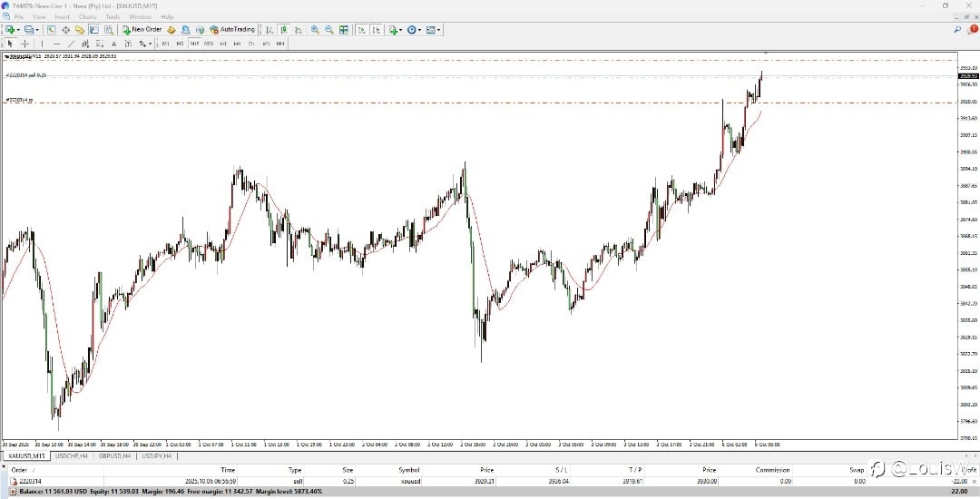Set timeframe to H4
This screenshot has width=980, height=499.
(x=237, y=44)
